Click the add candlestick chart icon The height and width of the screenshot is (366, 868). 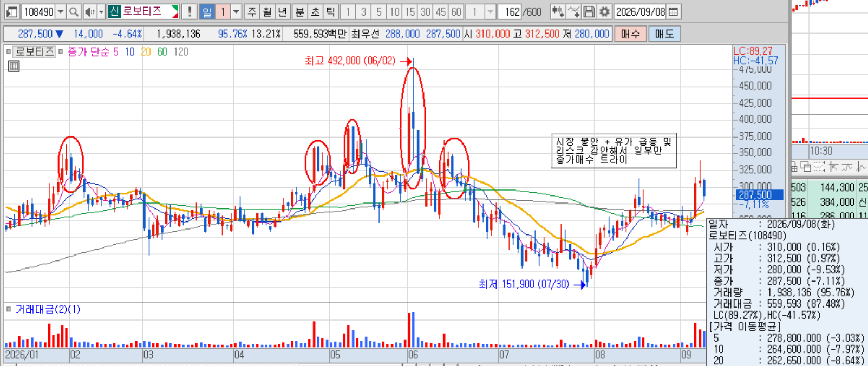click(558, 11)
